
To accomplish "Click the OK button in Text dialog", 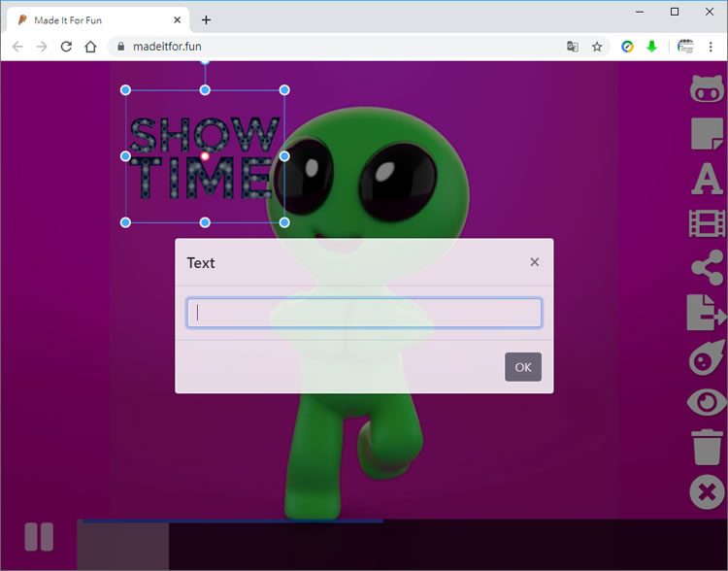I will pyautogui.click(x=523, y=367).
